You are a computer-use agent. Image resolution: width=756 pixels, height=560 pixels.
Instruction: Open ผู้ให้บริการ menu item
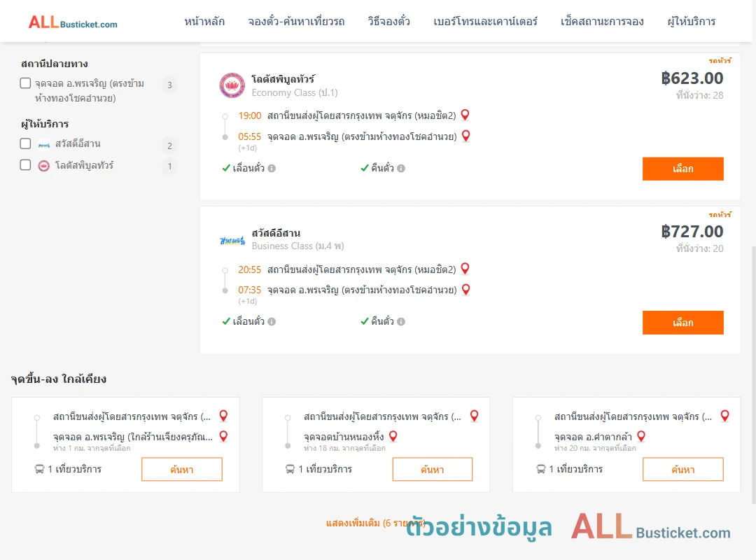pos(691,21)
